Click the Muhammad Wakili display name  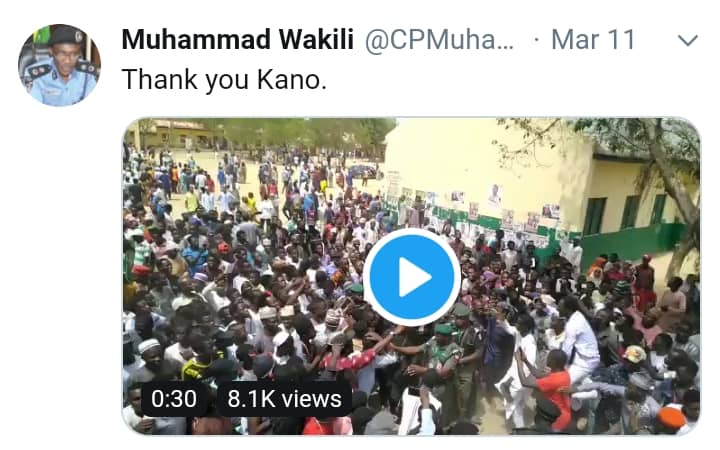click(x=237, y=39)
